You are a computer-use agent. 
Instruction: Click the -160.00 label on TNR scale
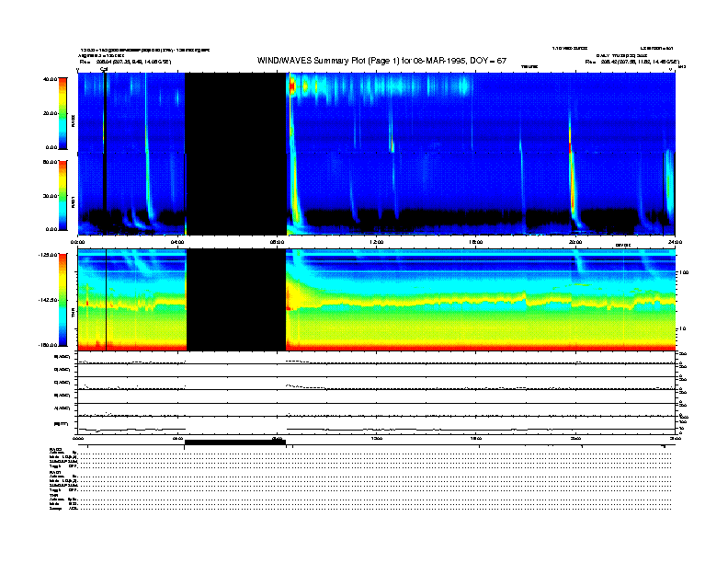coord(49,345)
